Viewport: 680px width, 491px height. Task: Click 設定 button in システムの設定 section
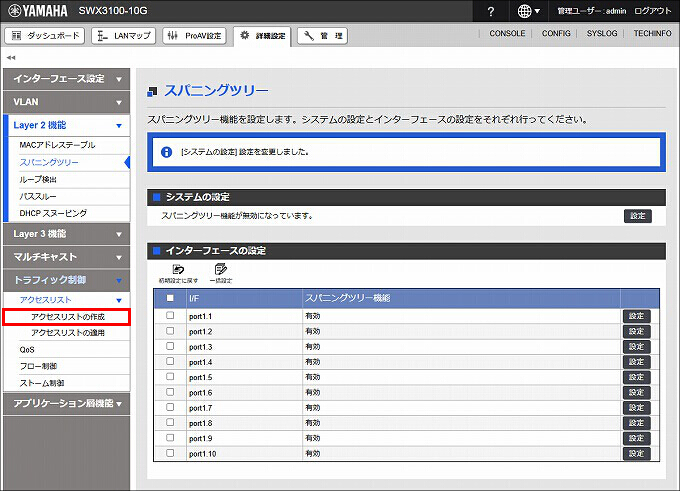click(636, 215)
